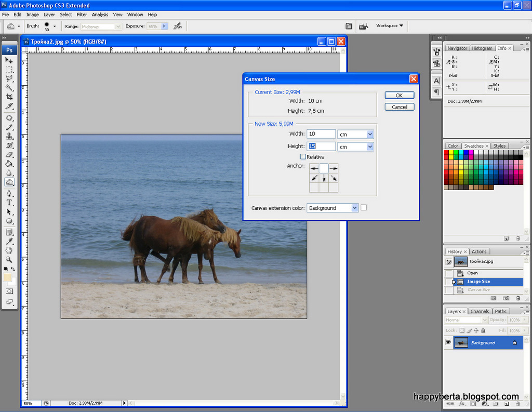Select the Crop tool
The height and width of the screenshot is (412, 532).
point(9,97)
